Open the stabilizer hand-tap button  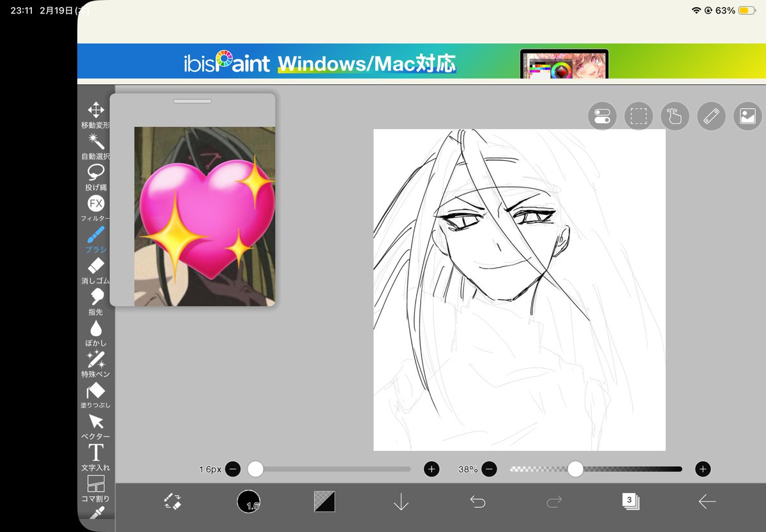pyautogui.click(x=675, y=116)
